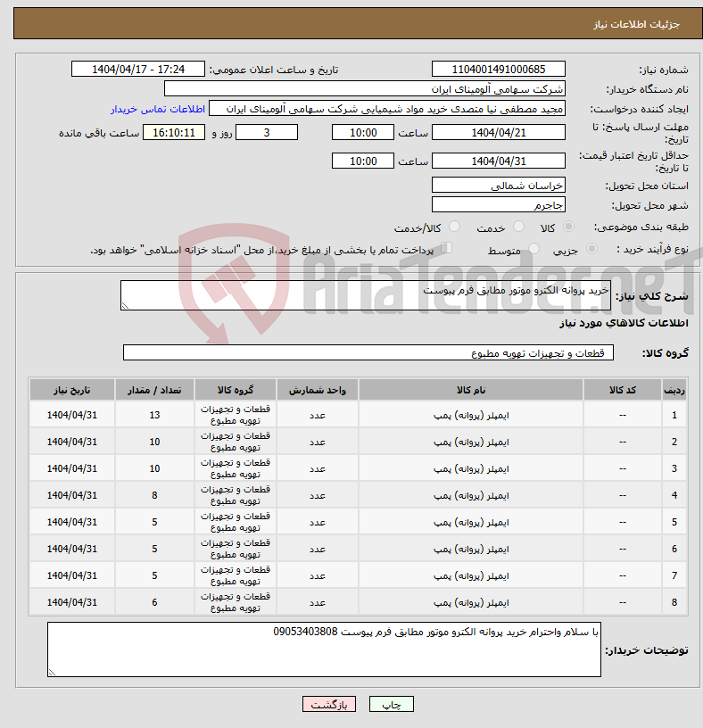Image resolution: width=703 pixels, height=728 pixels.
Task: Click the بازگشت back button
Action: point(328,704)
